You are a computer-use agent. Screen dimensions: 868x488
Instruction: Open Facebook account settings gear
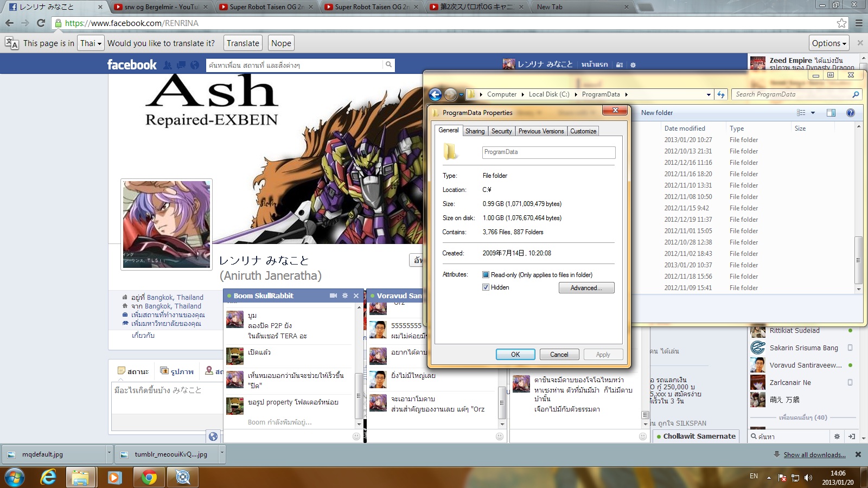(633, 65)
